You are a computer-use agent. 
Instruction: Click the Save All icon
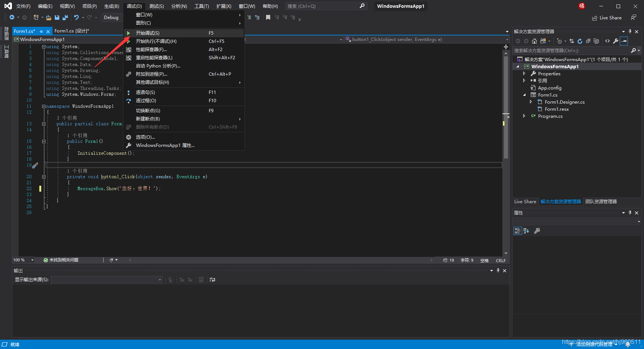click(65, 18)
